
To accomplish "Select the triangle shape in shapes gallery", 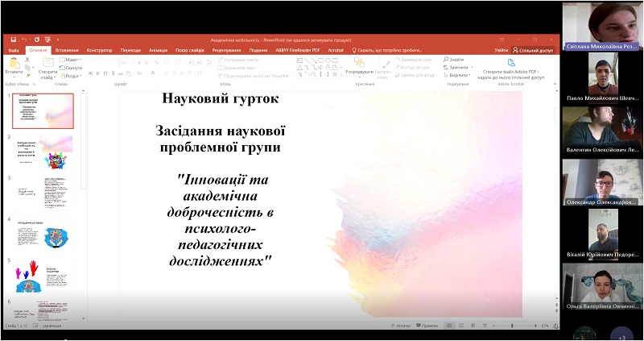I will (300, 67).
